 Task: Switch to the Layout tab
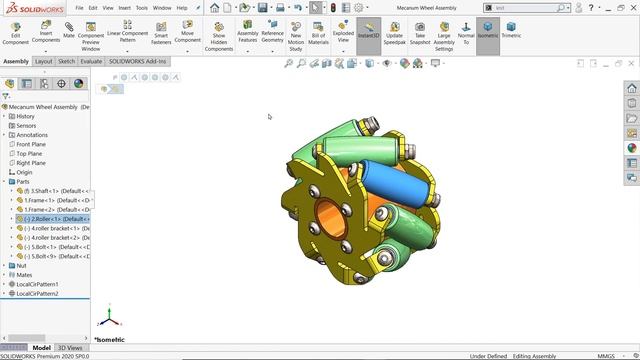point(44,61)
